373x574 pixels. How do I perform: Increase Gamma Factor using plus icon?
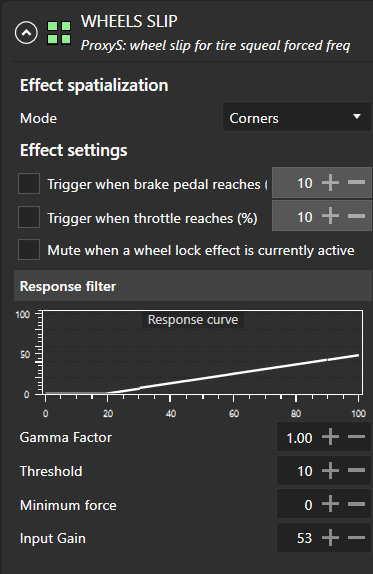click(x=331, y=437)
